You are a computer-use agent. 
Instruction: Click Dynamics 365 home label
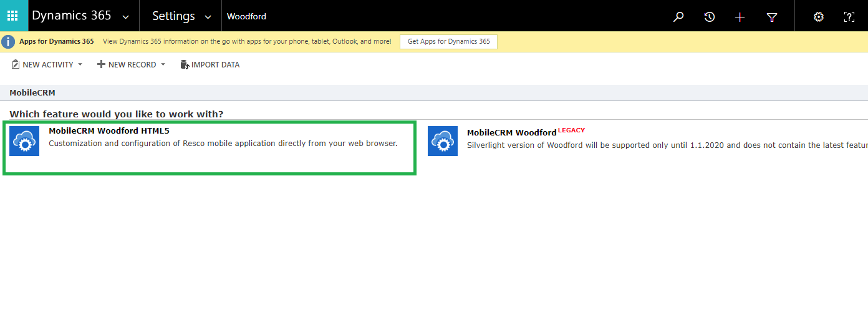coord(71,16)
